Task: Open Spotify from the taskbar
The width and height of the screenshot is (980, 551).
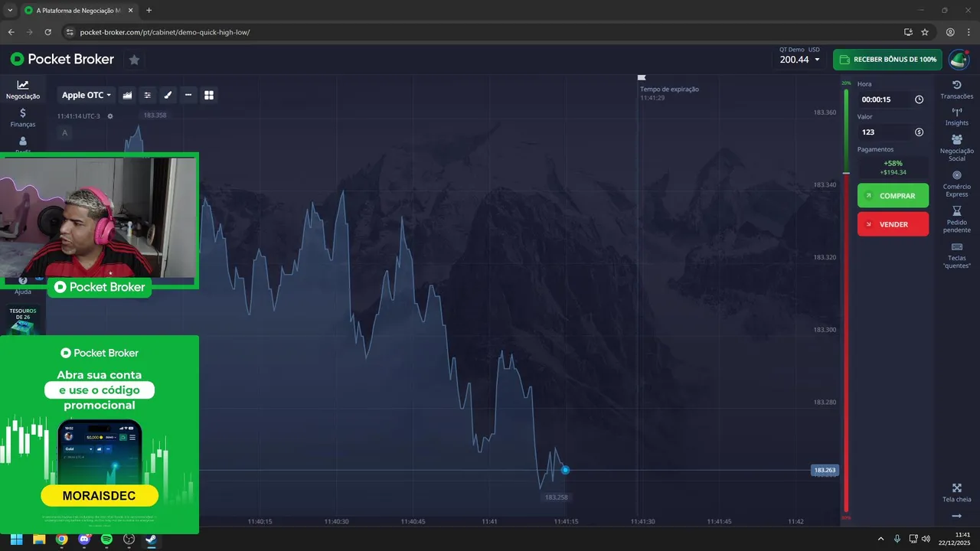Action: (x=106, y=539)
